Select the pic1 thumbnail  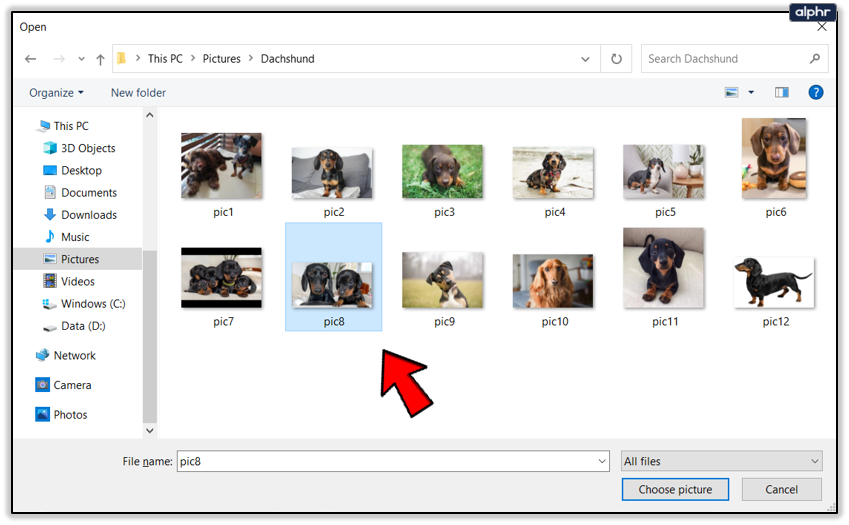(221, 166)
